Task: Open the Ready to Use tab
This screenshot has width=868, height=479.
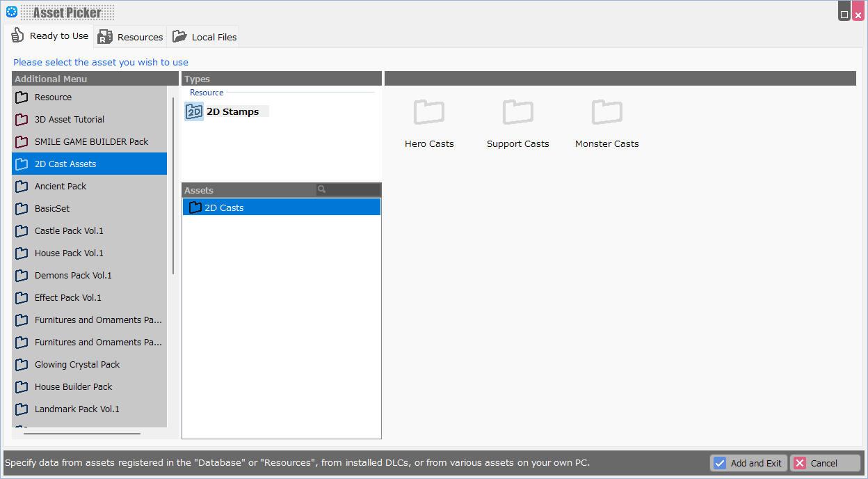Action: [49, 36]
